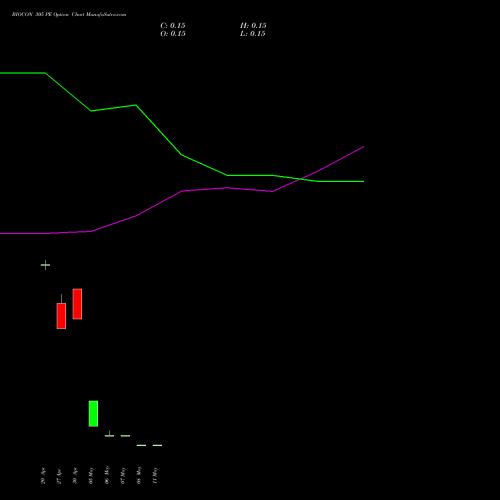
Task: Click the 07 May date label
Action: pyautogui.click(x=123, y=476)
